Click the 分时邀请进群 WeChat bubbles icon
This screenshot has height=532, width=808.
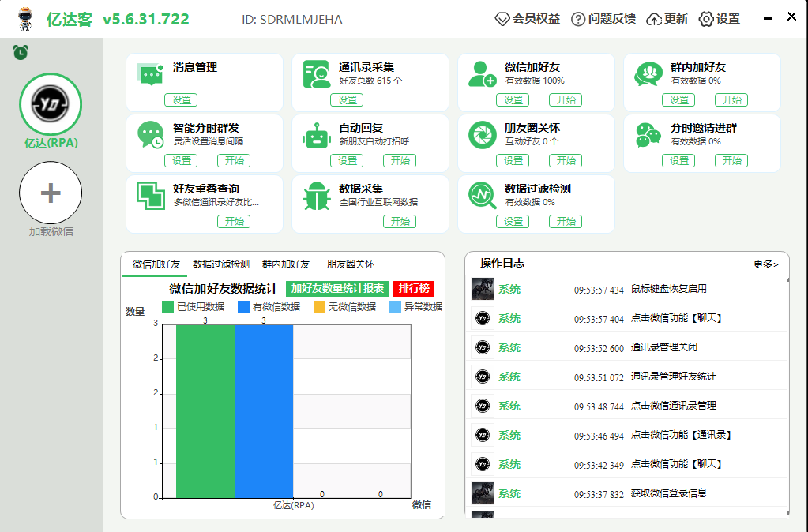pos(648,135)
